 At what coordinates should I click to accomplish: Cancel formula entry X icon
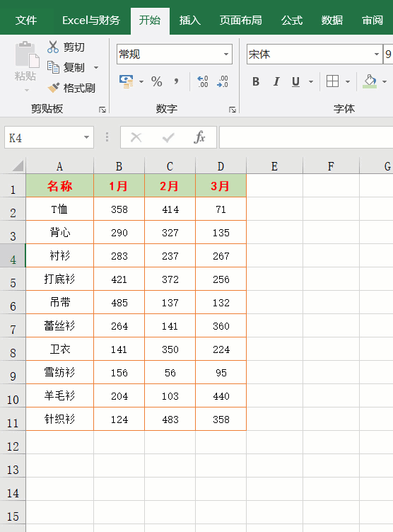coord(136,137)
